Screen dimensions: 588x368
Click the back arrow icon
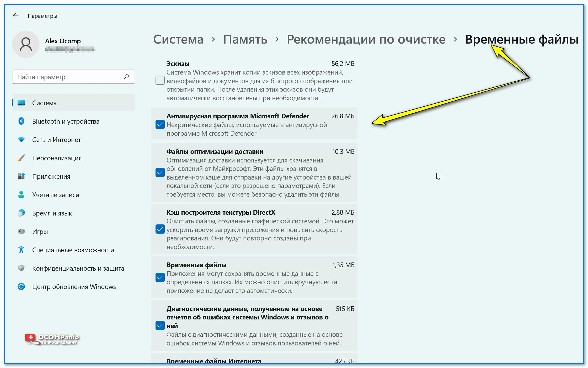[16, 16]
